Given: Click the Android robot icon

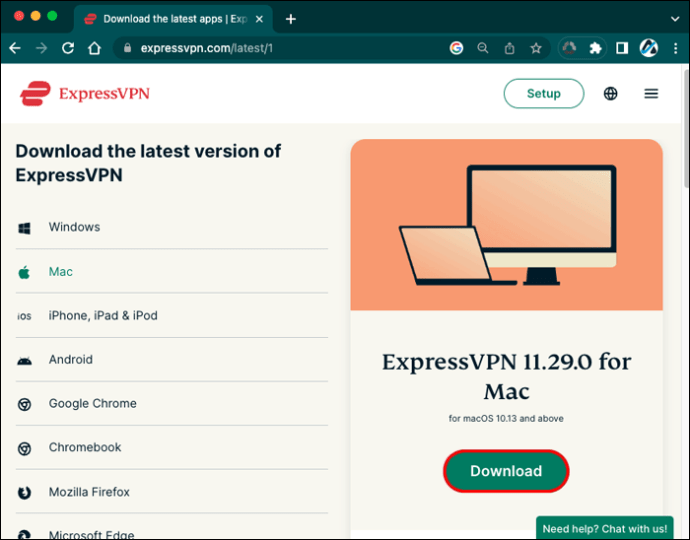Looking at the screenshot, I should click(24, 361).
